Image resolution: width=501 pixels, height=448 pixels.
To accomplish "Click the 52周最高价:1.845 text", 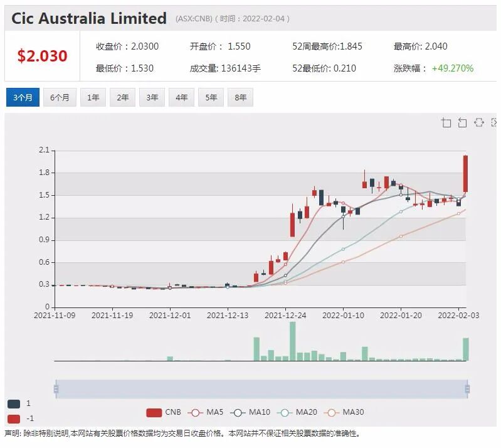I will [x=327, y=46].
